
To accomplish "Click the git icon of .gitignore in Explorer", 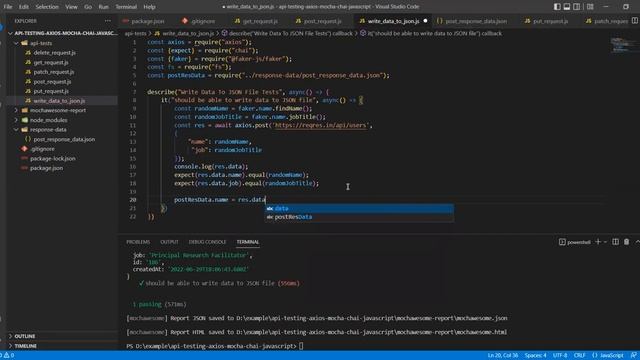I will 24,149.
